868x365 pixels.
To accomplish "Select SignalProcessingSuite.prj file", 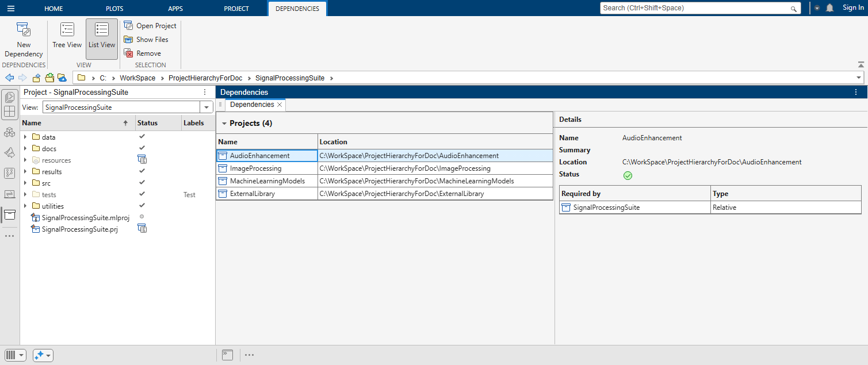I will tap(80, 229).
